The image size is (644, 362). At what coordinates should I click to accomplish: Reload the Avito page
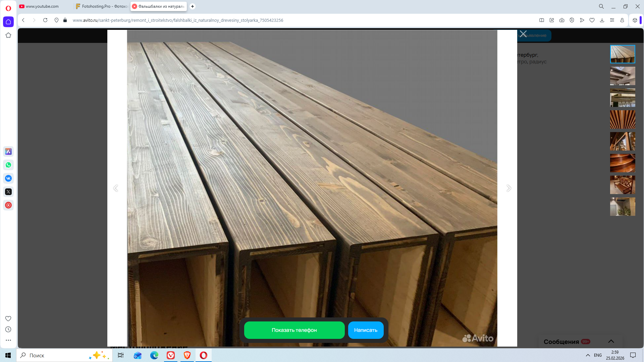click(x=45, y=20)
